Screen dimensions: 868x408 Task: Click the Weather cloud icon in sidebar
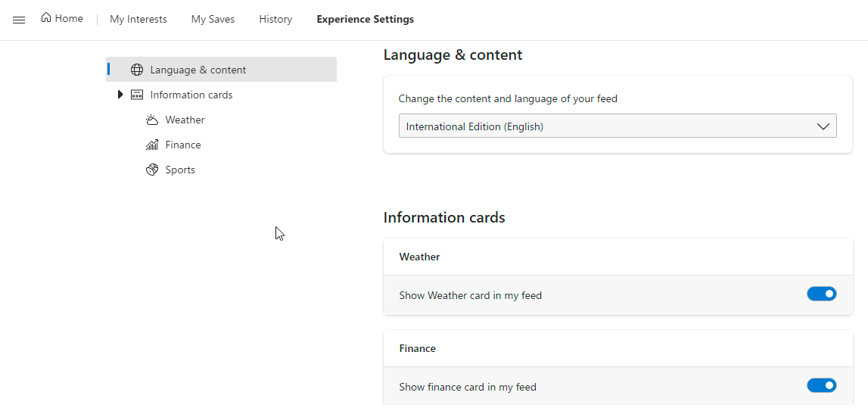point(152,120)
